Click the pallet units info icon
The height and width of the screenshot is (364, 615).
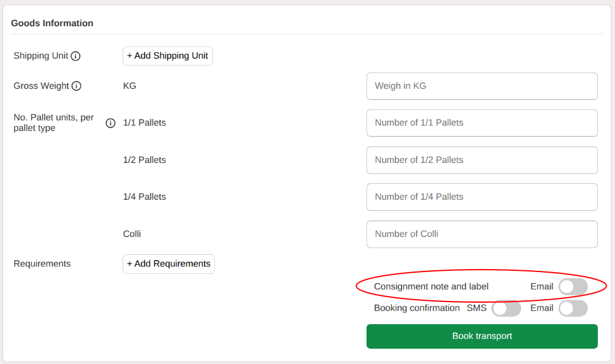pos(110,123)
